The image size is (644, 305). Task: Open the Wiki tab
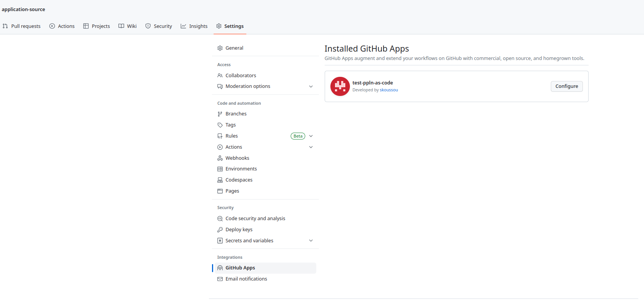tap(128, 26)
